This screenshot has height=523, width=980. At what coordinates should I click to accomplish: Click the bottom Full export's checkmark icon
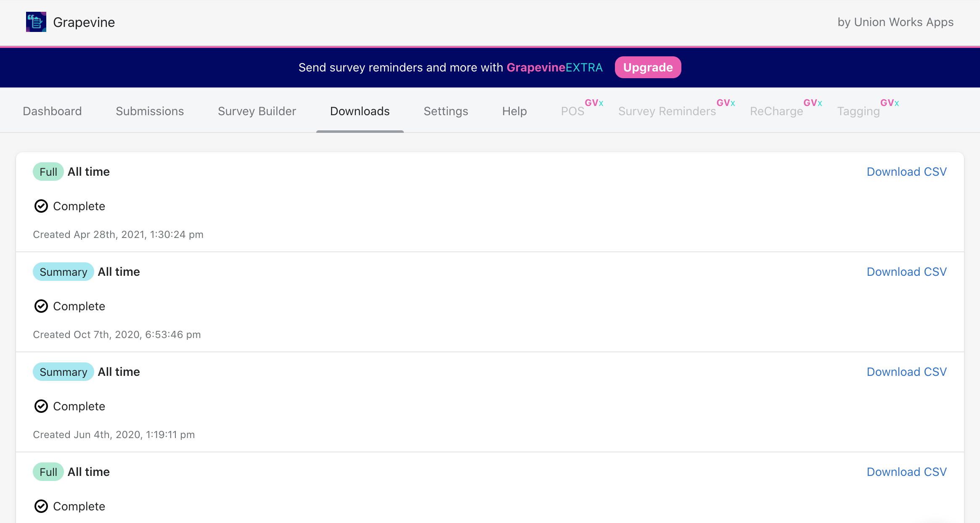41,506
